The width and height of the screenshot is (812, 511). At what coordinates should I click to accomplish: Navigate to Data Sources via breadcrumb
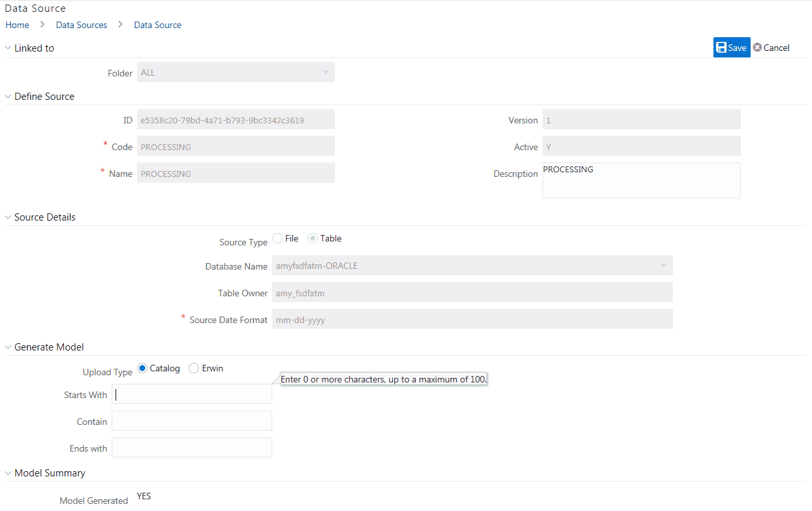point(81,25)
